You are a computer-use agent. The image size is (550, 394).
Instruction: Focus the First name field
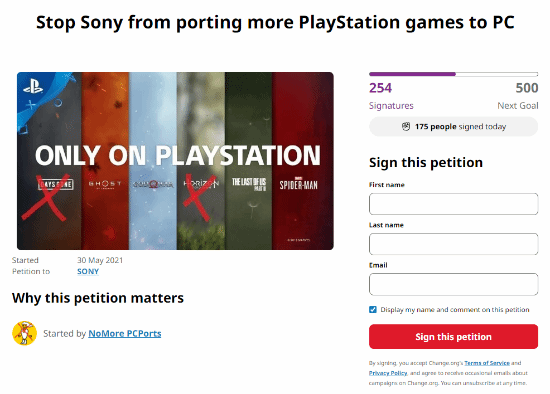(x=454, y=204)
